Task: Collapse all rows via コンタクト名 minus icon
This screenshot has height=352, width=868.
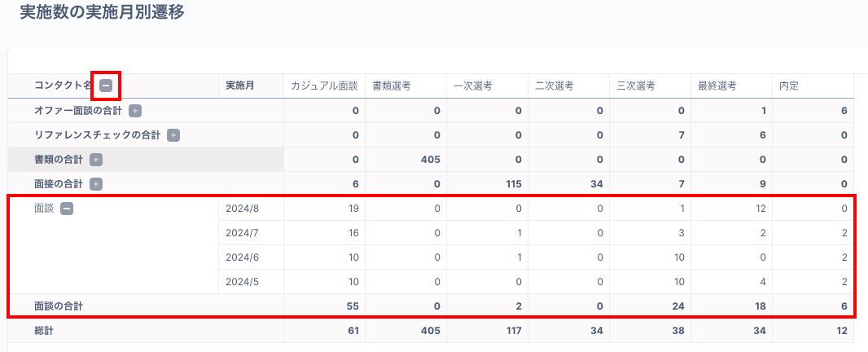Action: pyautogui.click(x=106, y=86)
